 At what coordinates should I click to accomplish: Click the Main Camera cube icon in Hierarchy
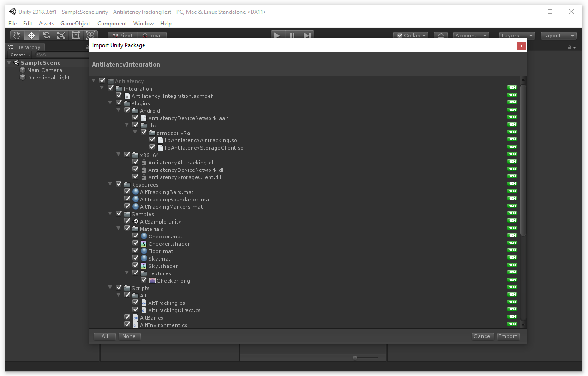pyautogui.click(x=23, y=70)
